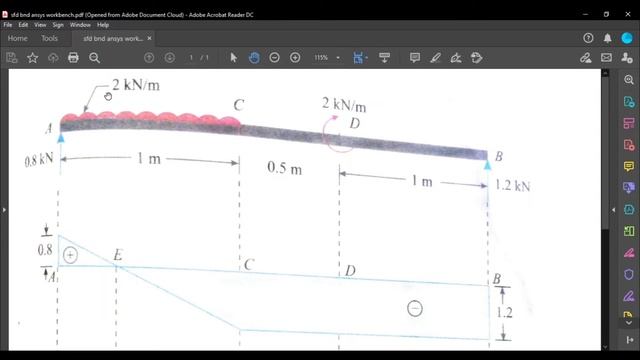The width and height of the screenshot is (640, 360).
Task: Expand the left navigation pane
Action: (4, 210)
